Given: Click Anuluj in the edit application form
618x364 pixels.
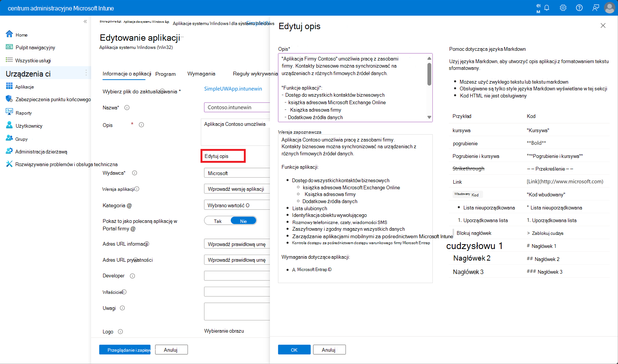Looking at the screenshot, I should [x=171, y=350].
